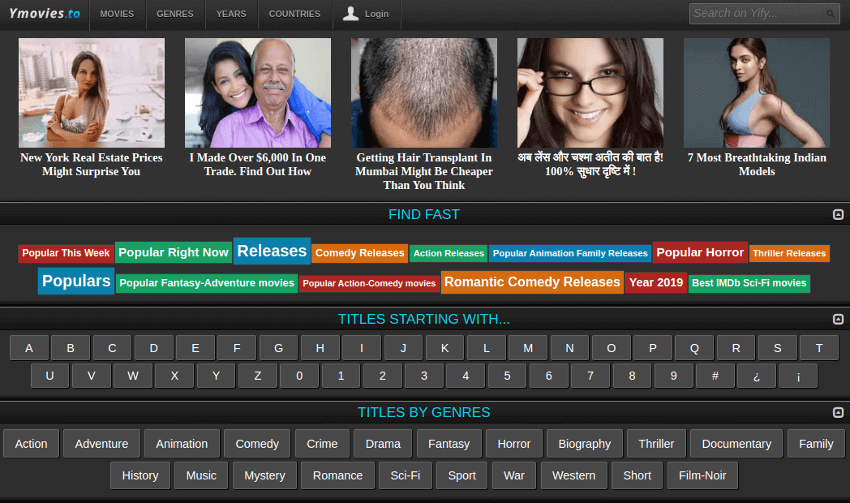This screenshot has height=503, width=850.
Task: Select the Drama genre
Action: tap(383, 444)
